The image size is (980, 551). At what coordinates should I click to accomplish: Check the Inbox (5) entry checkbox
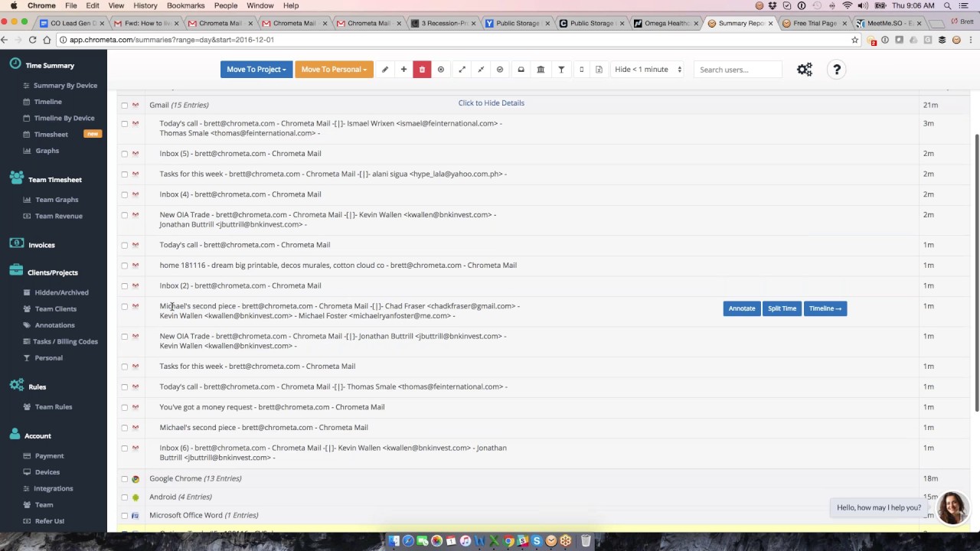coord(124,154)
